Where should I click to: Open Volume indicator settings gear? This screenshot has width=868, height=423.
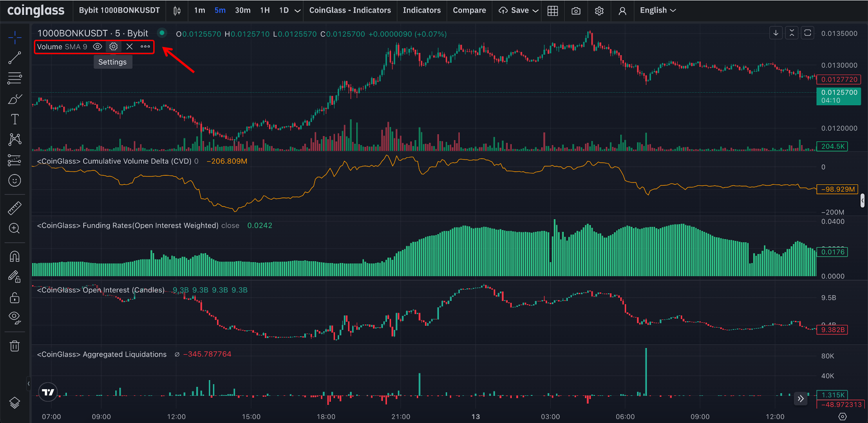tap(113, 47)
